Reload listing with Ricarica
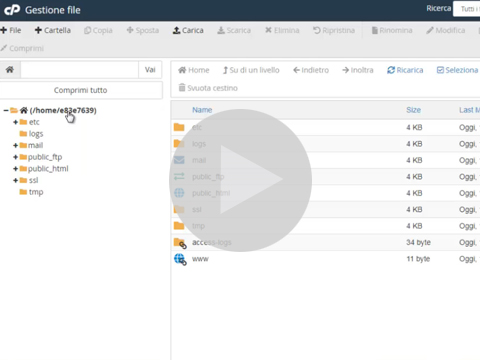 click(x=405, y=70)
